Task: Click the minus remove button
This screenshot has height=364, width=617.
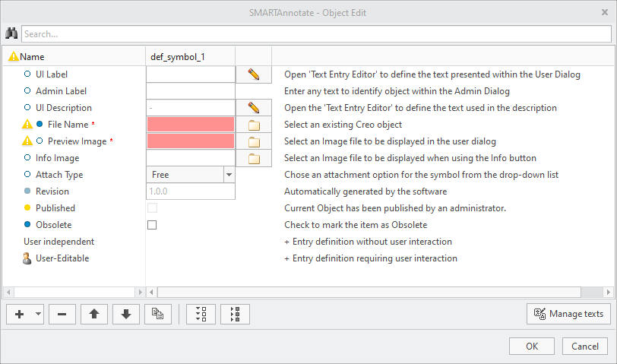Action: click(62, 314)
